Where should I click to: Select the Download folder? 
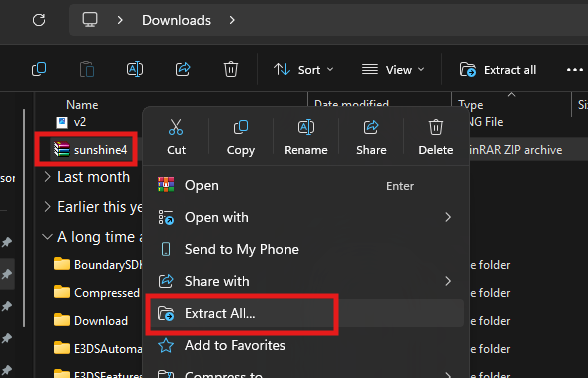click(91, 321)
